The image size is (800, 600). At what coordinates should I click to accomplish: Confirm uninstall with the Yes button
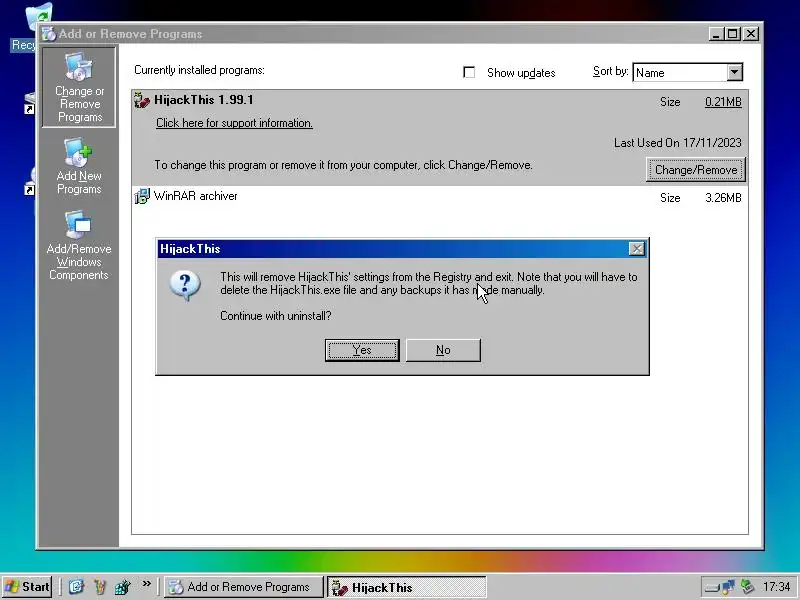(362, 350)
